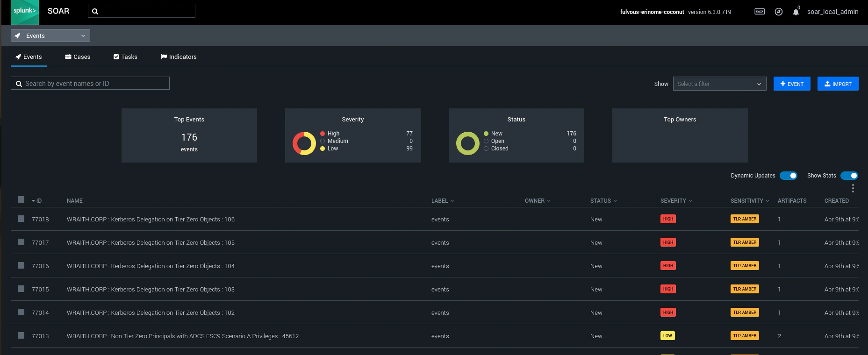Viewport: 868px width, 355px height.
Task: Click the Top Events 176 stat card
Action: coord(189,135)
